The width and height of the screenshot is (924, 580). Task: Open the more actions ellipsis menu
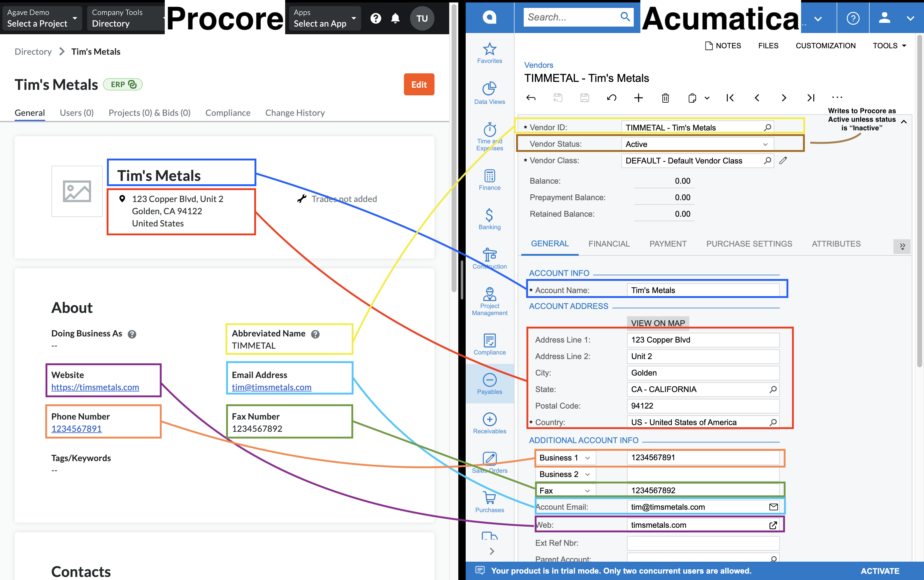[x=837, y=97]
